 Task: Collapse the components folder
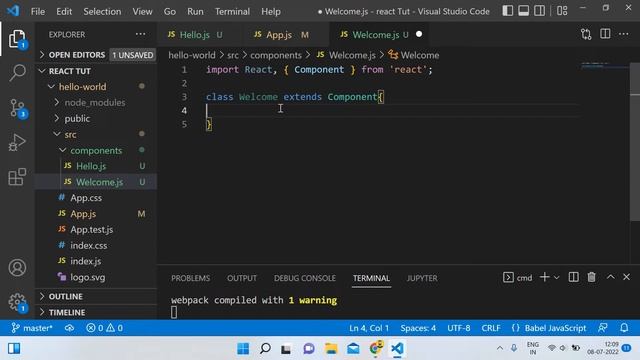pos(96,150)
